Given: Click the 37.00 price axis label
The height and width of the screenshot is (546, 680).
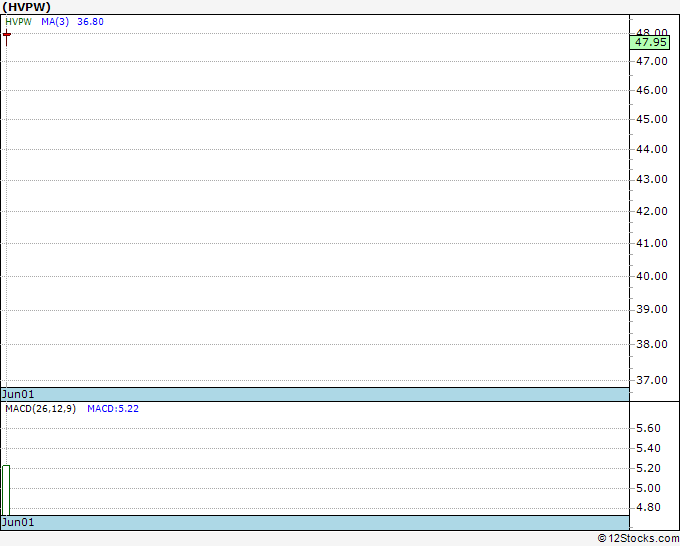Looking at the screenshot, I should point(651,380).
